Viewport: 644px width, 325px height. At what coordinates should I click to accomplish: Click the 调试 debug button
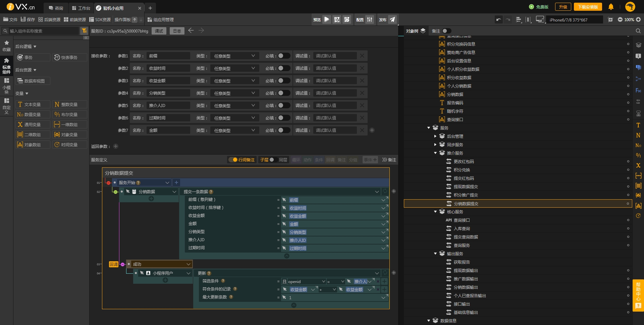tap(159, 31)
